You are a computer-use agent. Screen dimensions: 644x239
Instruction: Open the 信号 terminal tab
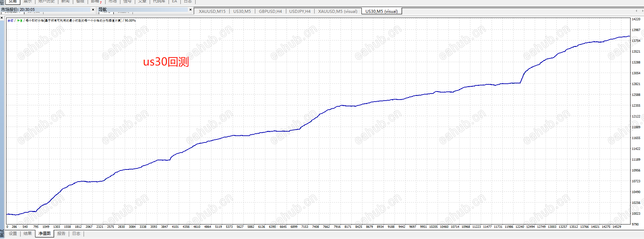tap(127, 2)
